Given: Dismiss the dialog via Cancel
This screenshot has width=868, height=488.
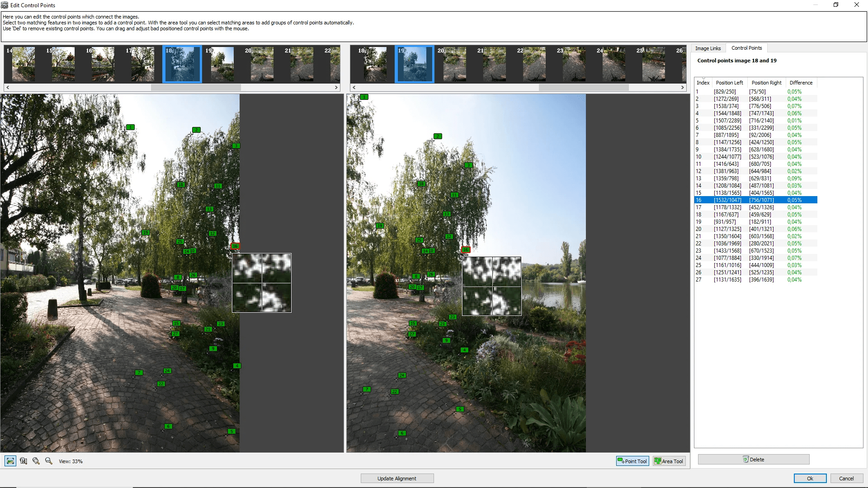Looking at the screenshot, I should (846, 478).
